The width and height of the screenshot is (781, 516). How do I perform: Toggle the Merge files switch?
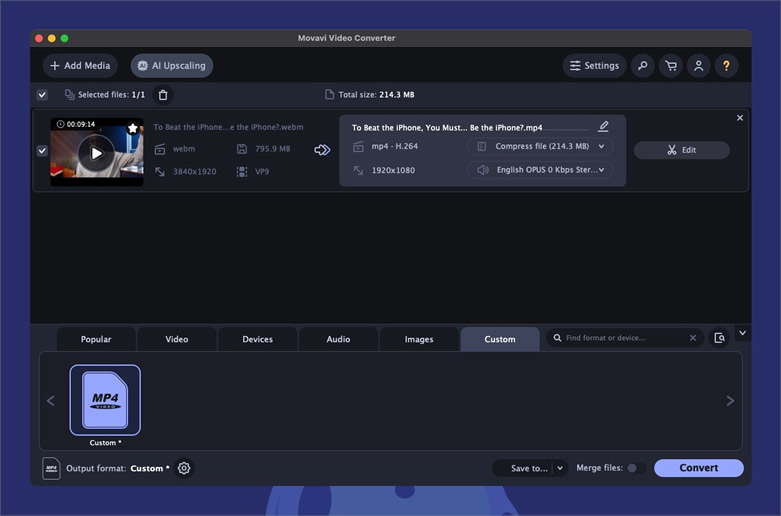[x=636, y=468]
